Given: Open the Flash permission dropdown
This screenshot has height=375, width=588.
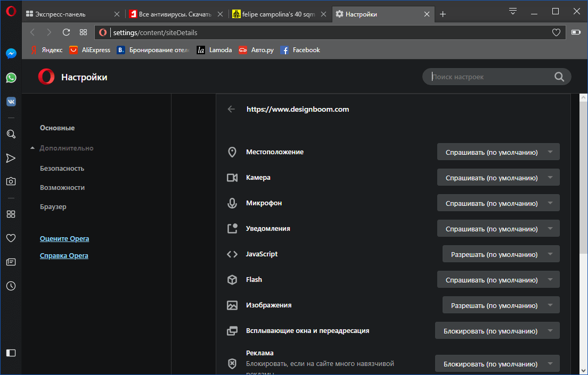Looking at the screenshot, I should 498,280.
